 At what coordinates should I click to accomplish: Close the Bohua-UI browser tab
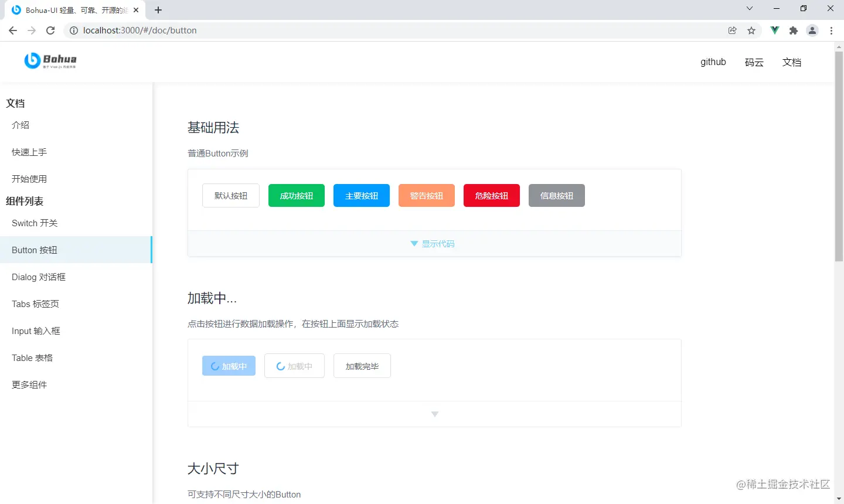tap(136, 10)
